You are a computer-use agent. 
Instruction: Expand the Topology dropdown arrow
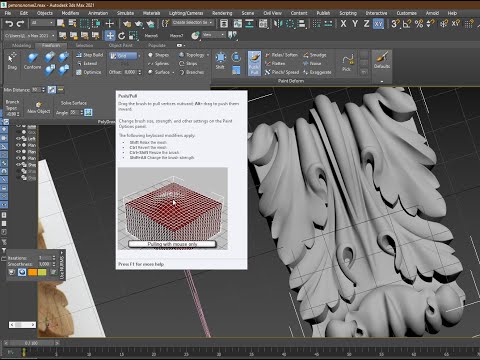[x=208, y=55]
